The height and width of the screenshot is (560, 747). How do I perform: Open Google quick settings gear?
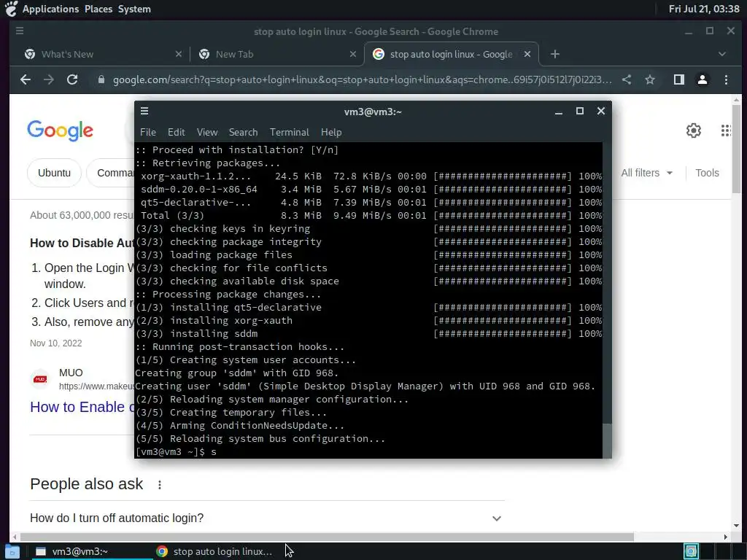click(694, 131)
